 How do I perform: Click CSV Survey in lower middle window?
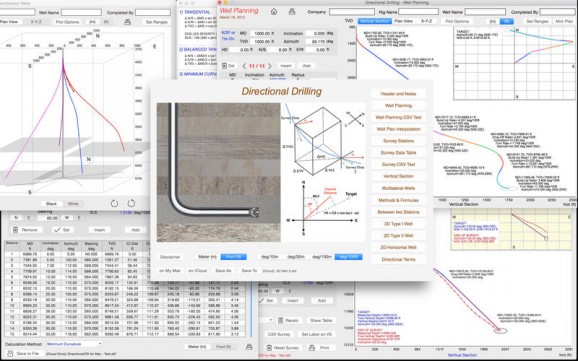coord(279,334)
